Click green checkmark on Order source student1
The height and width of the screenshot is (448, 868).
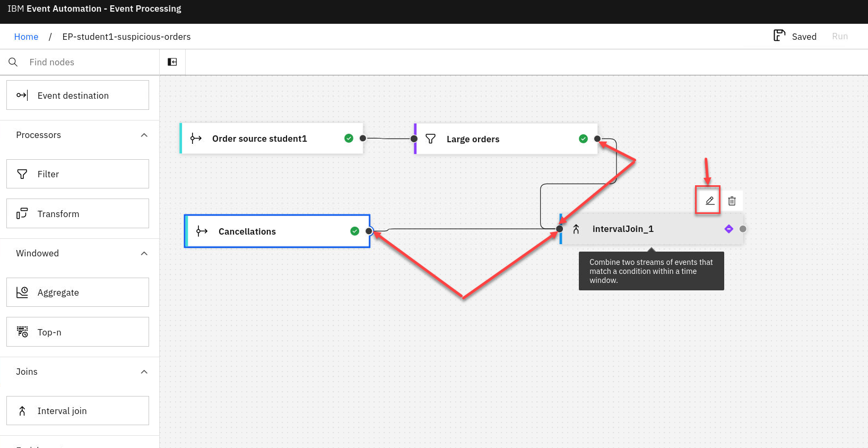[349, 138]
